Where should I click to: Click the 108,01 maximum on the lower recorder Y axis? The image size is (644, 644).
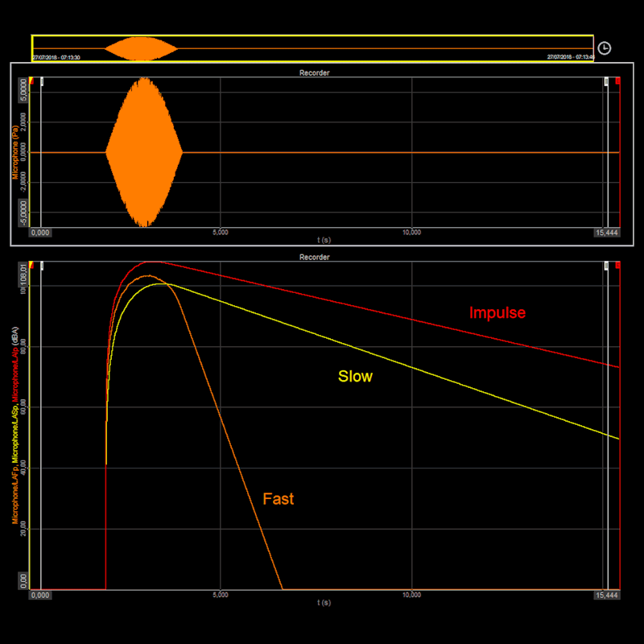pyautogui.click(x=23, y=275)
